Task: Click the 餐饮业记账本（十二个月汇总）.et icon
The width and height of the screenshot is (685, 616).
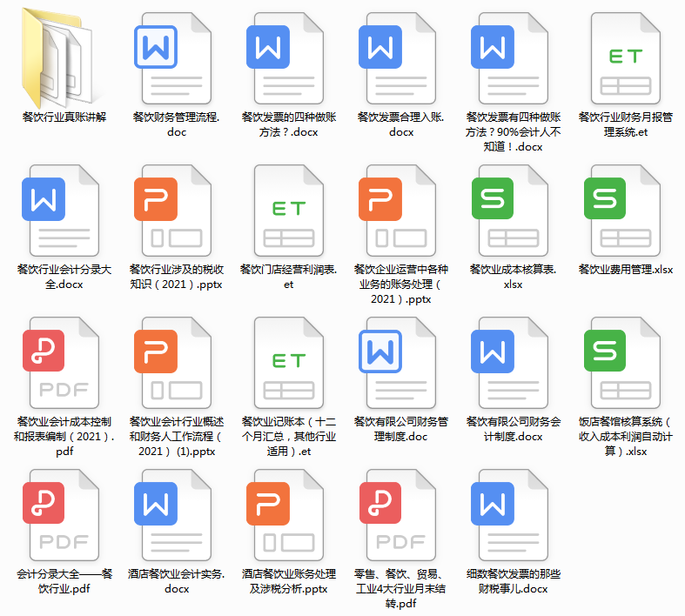Action: tap(289, 363)
